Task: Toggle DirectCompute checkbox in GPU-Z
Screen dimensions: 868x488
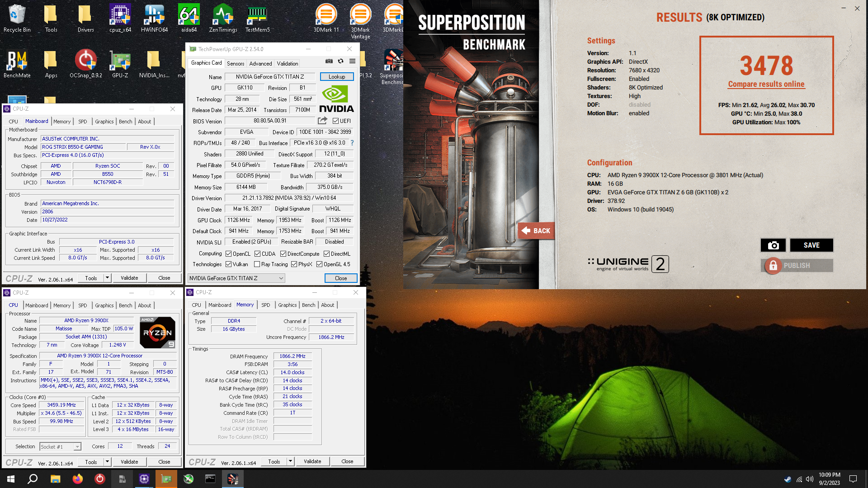Action: pos(283,254)
